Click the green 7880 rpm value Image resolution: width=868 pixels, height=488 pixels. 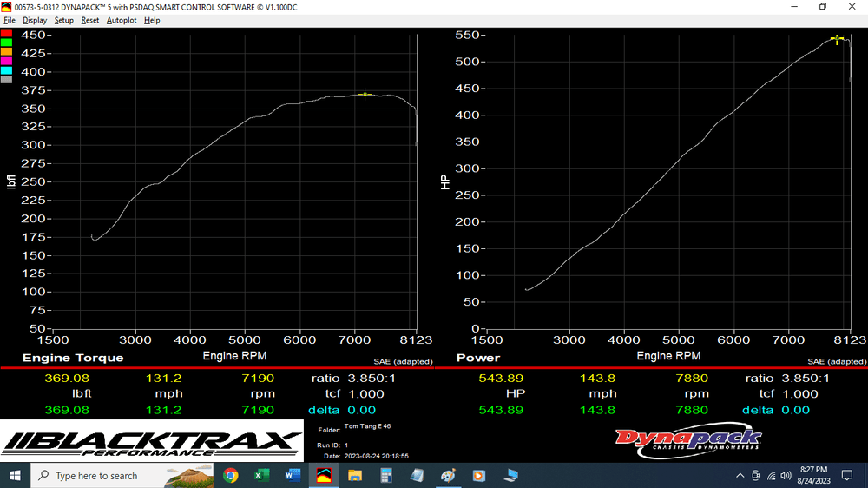(692, 411)
